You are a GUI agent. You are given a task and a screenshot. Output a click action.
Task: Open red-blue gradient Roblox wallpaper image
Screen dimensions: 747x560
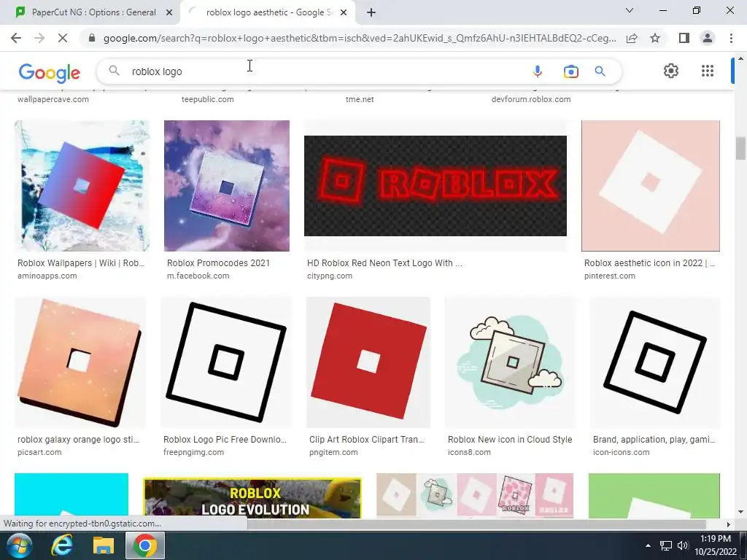coord(82,186)
